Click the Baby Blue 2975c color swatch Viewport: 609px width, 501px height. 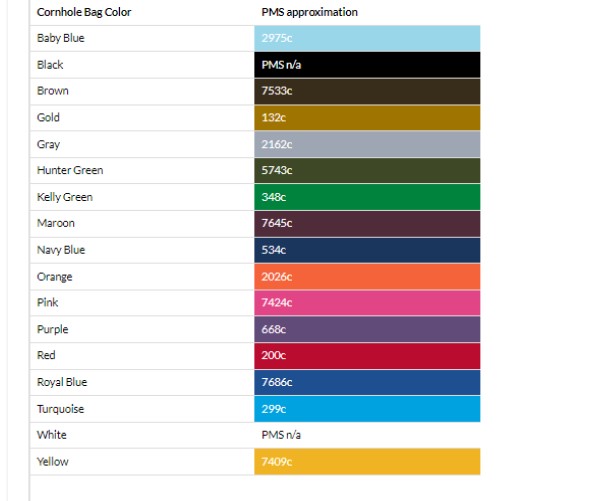coord(367,38)
